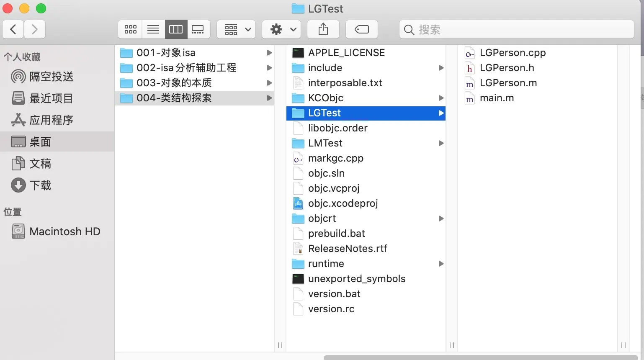
Task: Switch to icon grid view
Action: (x=130, y=29)
